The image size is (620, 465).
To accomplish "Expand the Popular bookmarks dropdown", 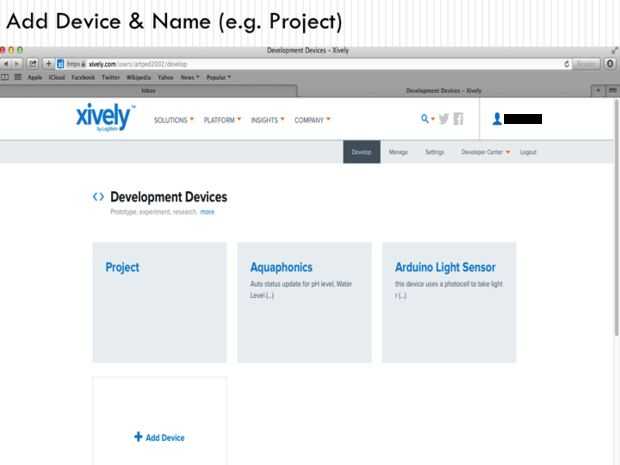I will click(218, 77).
